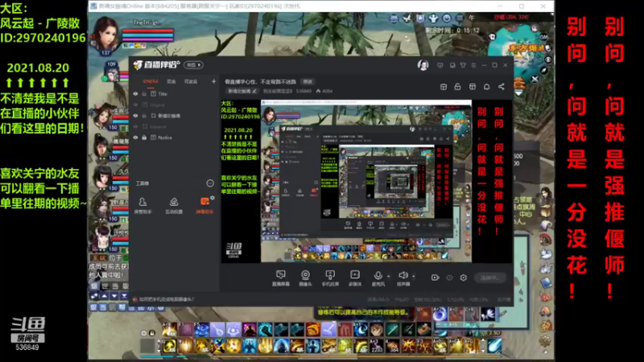Image resolution: width=644 pixels, height=362 pixels.
Task: Select the Title source row
Action: coord(174,94)
